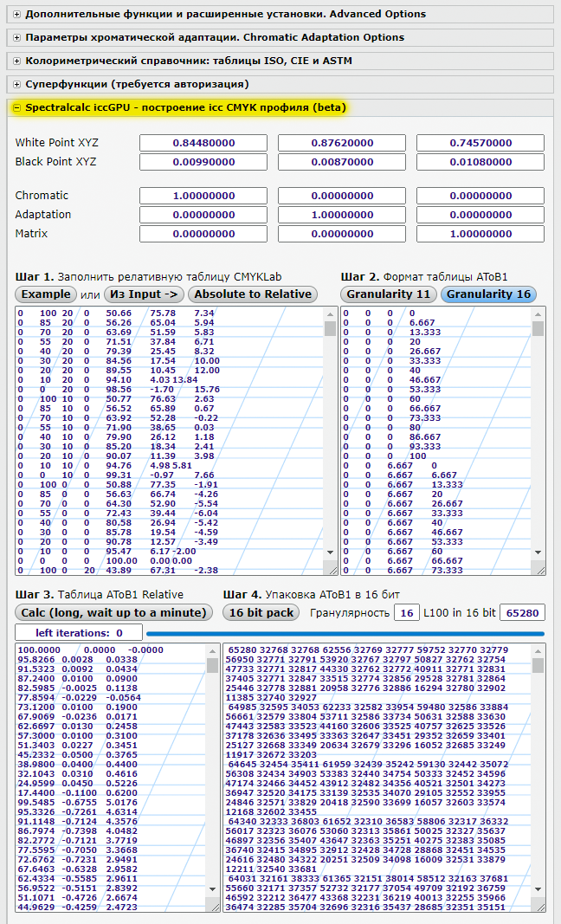The image size is (561, 924).
Task: Click the Example button in Step 1
Action: click(46, 294)
